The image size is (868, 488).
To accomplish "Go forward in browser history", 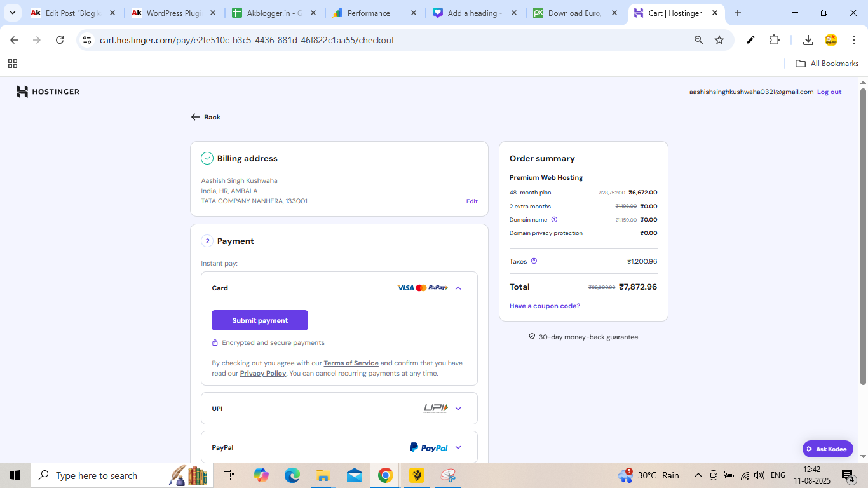I will click(x=37, y=40).
